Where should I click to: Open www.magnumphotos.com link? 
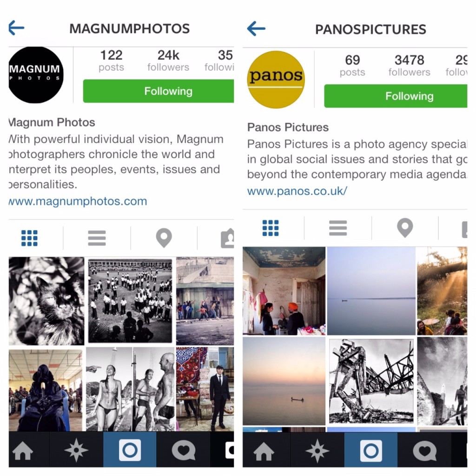[x=78, y=201]
